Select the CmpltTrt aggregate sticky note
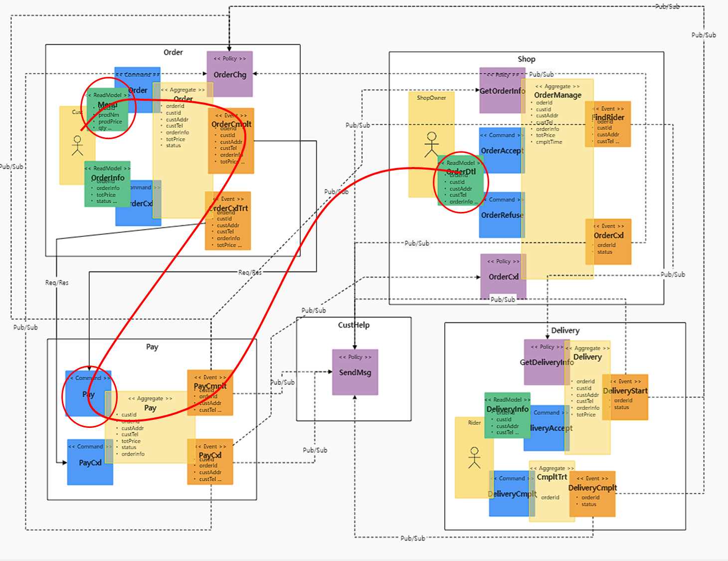728x561 pixels. (x=552, y=491)
